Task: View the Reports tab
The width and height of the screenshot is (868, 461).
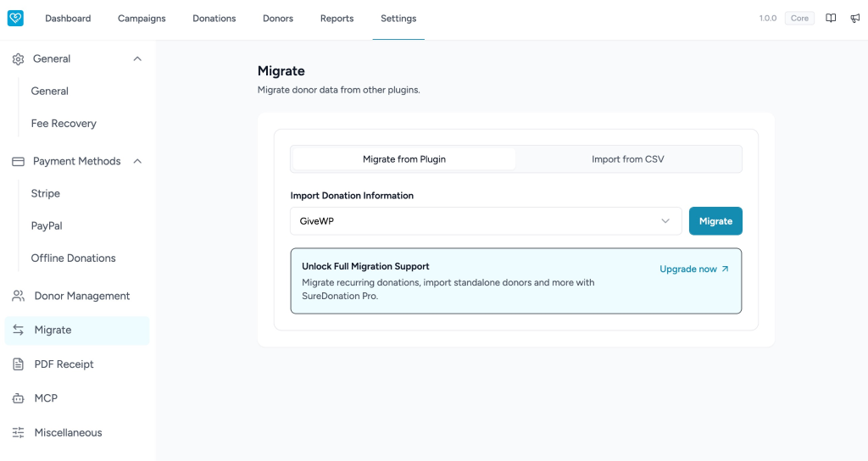Action: pos(337,19)
